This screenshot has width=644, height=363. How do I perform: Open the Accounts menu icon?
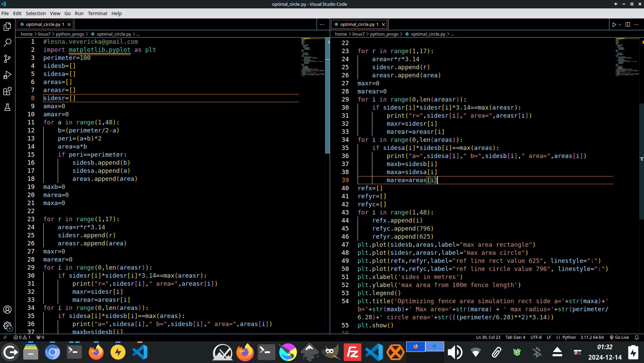(x=7, y=310)
